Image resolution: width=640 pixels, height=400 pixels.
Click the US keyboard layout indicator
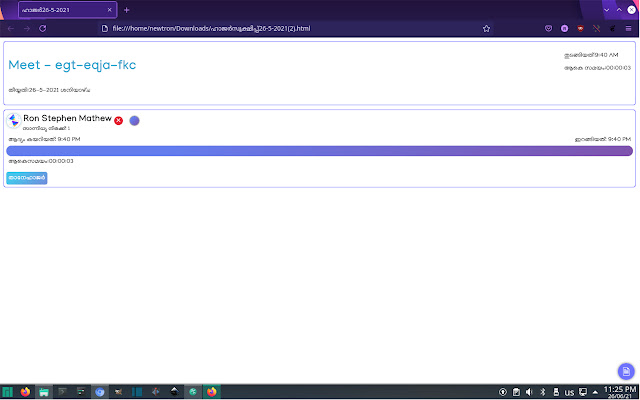(x=569, y=393)
